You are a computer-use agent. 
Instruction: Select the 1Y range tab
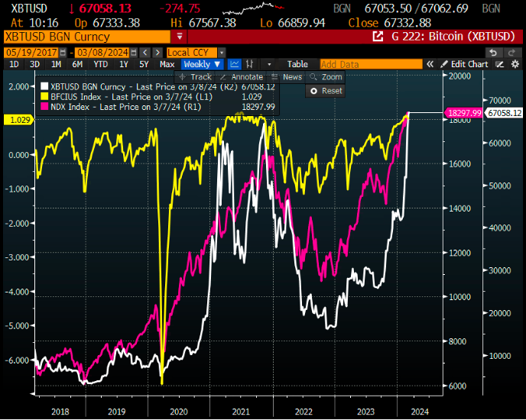click(x=124, y=64)
